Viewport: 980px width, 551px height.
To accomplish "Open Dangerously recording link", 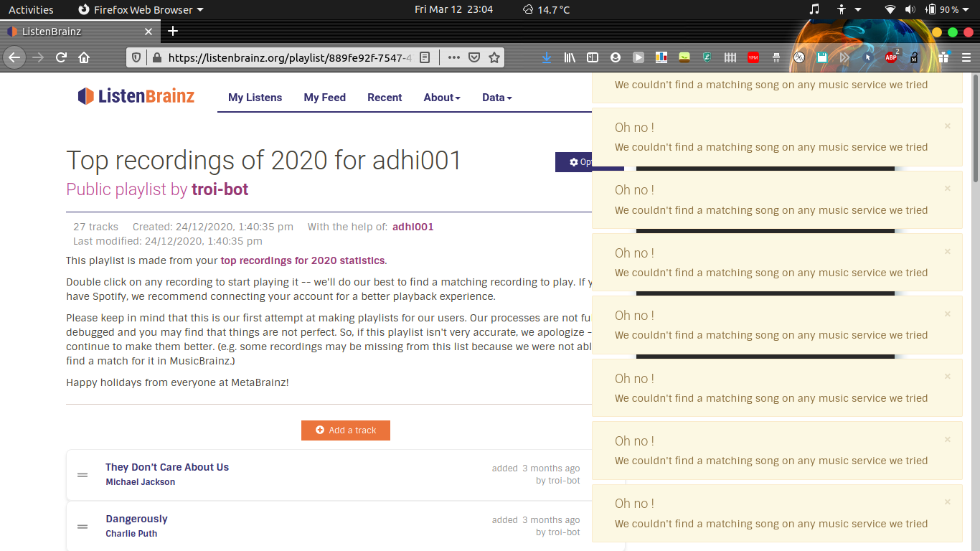I will [136, 519].
